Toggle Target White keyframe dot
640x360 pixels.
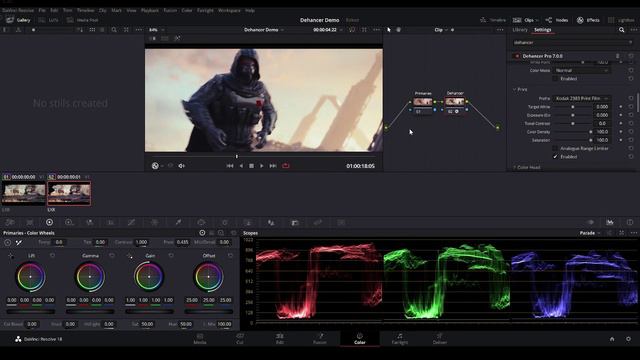(x=621, y=107)
